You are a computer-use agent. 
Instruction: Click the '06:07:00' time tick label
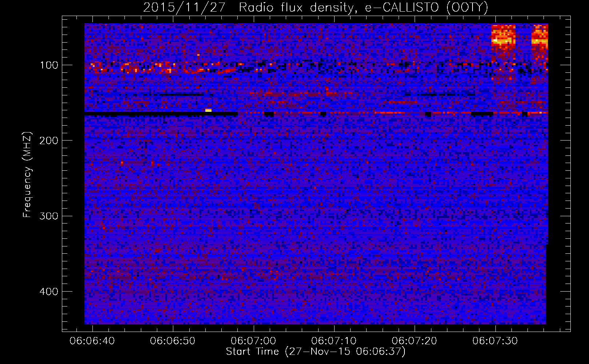(253, 341)
